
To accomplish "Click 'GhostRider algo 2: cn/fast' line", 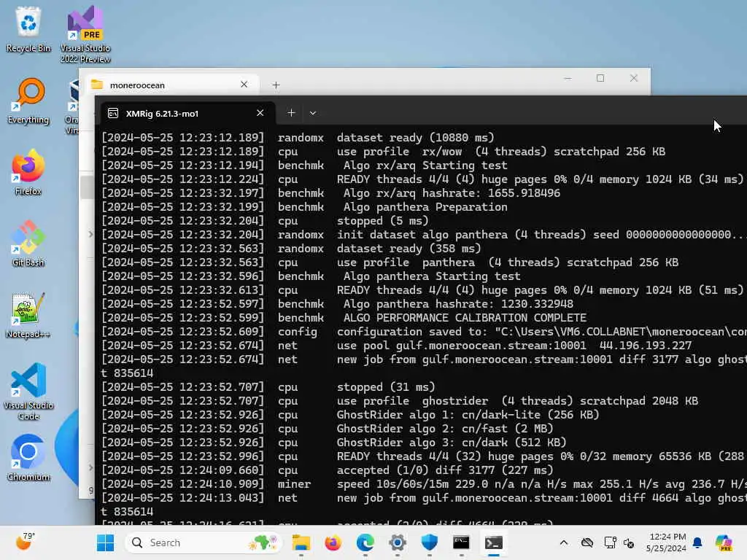I will click(445, 429).
